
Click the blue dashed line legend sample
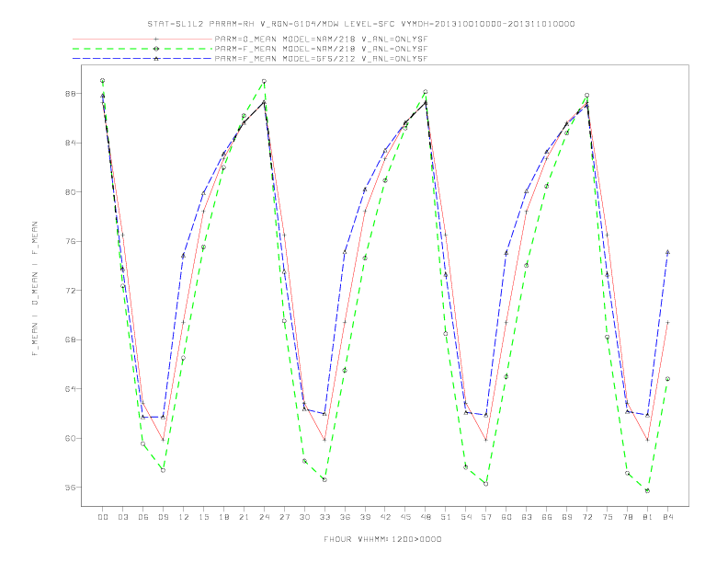click(142, 59)
